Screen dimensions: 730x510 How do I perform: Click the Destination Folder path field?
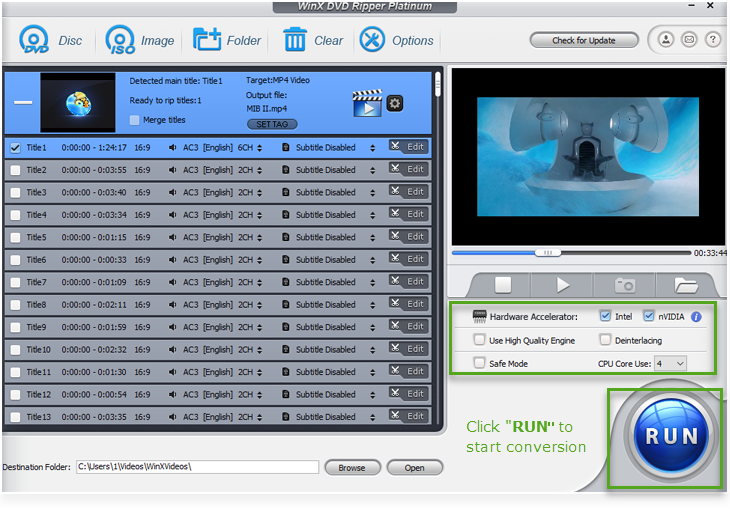[x=197, y=467]
